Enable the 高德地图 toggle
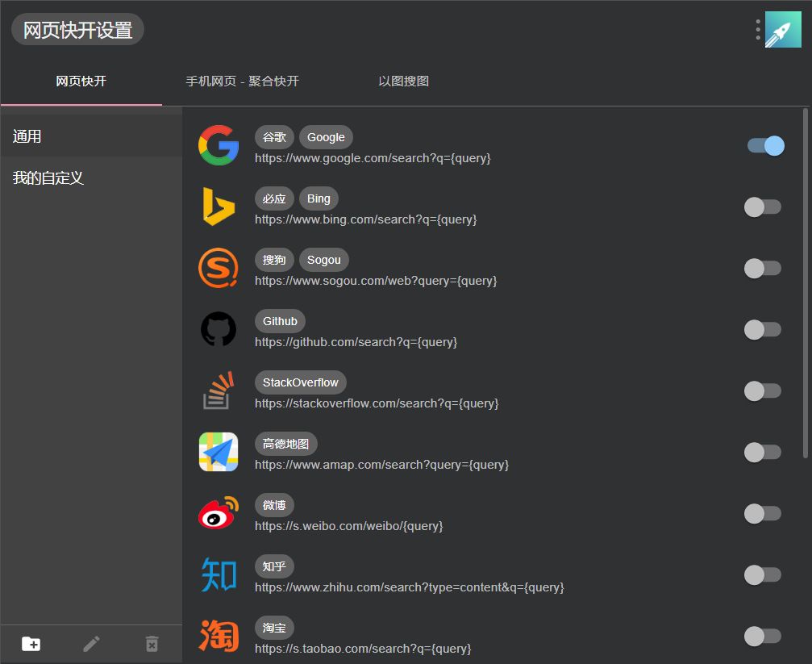The image size is (812, 664). 763,452
